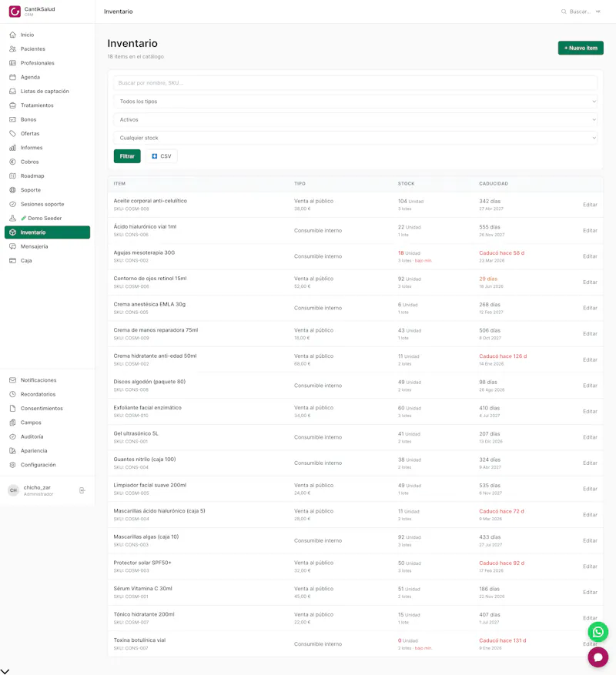Open the chat bubble floating widget

pos(598,657)
